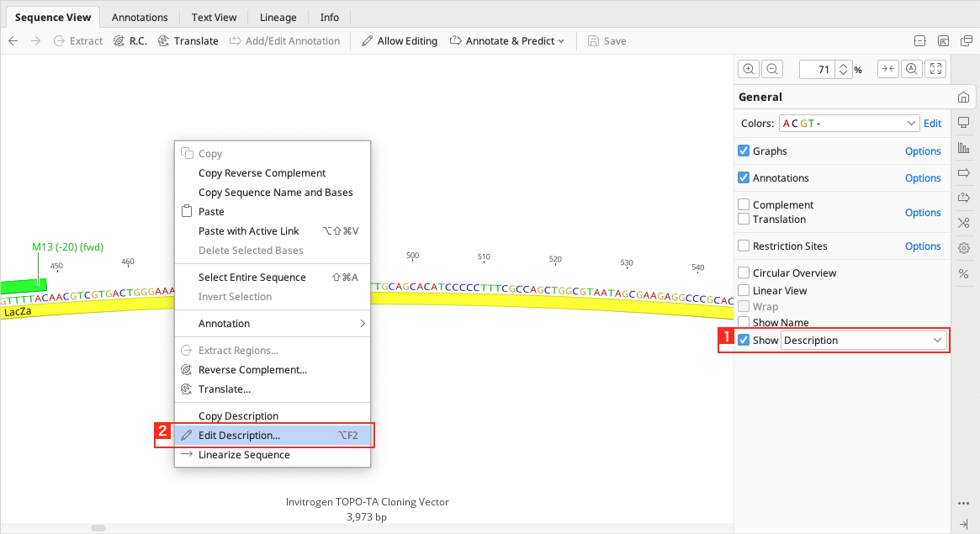
Task: Expand the Show Description dropdown
Action: pyautogui.click(x=863, y=341)
